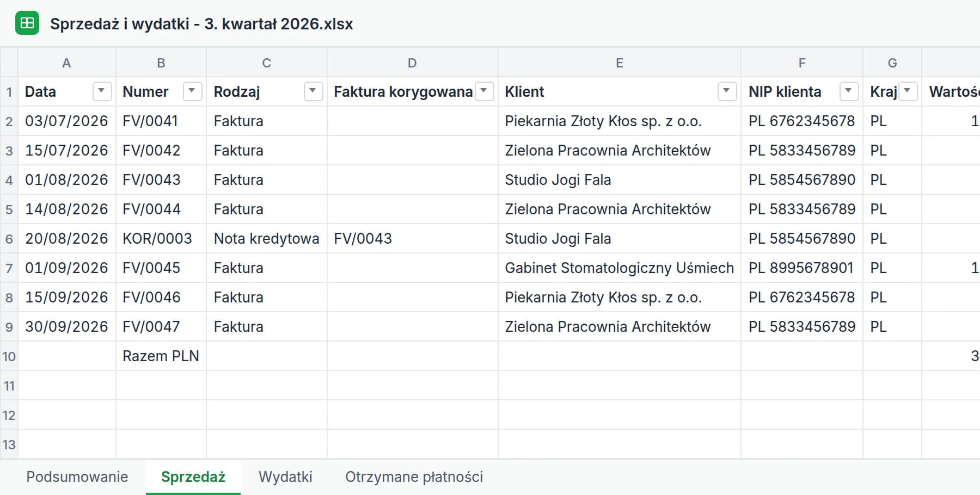The height and width of the screenshot is (495, 980).
Task: Click corrected invoice cell FV/0043 in column D
Action: point(413,238)
